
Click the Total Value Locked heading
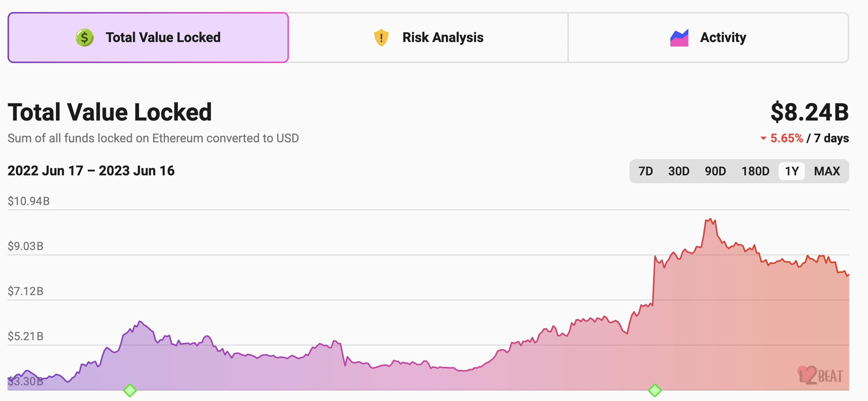[x=110, y=112]
